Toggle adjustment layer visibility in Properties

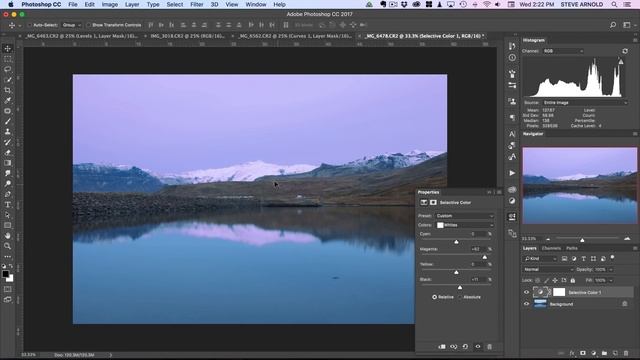pyautogui.click(x=478, y=347)
